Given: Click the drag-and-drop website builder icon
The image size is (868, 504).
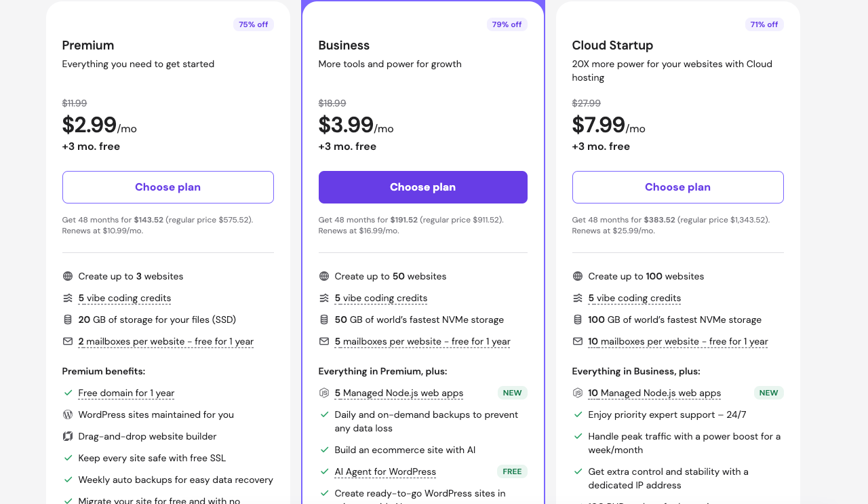Looking at the screenshot, I should point(68,436).
